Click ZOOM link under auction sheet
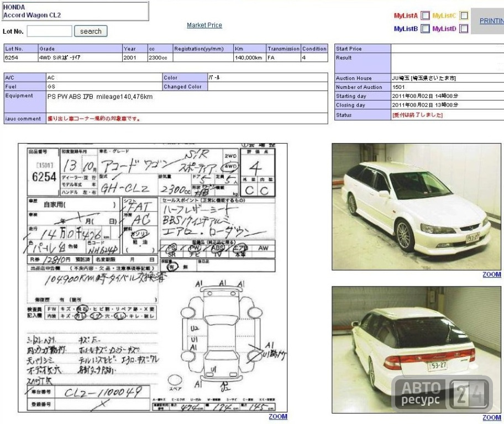Viewport: 504px width, 424px height. (278, 417)
